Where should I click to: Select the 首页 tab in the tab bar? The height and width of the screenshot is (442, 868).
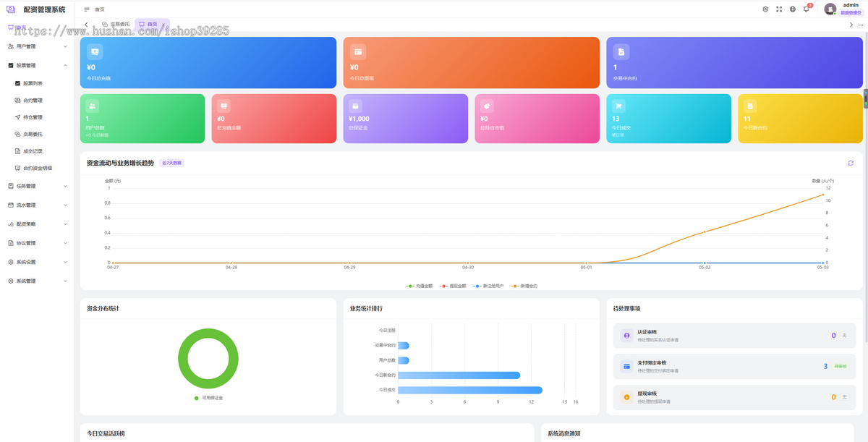pyautogui.click(x=152, y=25)
